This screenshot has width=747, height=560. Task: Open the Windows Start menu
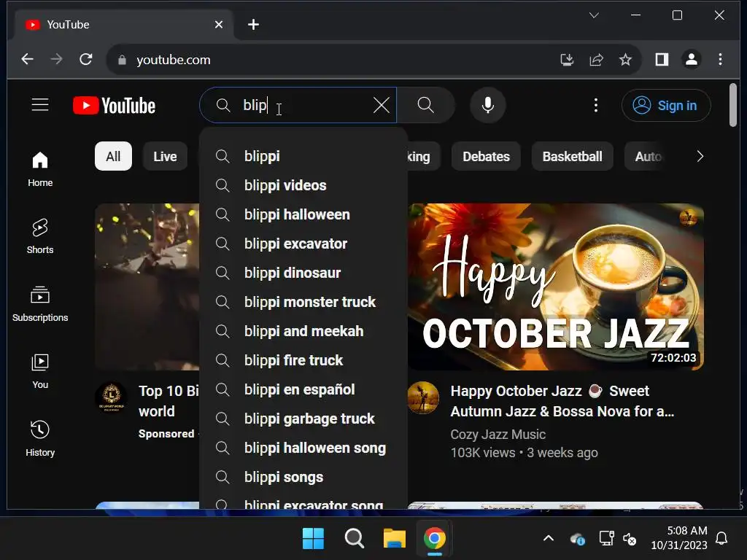(x=313, y=539)
